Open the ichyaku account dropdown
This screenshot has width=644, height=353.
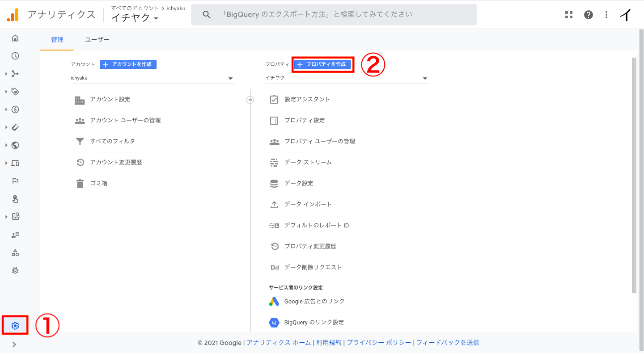pyautogui.click(x=153, y=78)
